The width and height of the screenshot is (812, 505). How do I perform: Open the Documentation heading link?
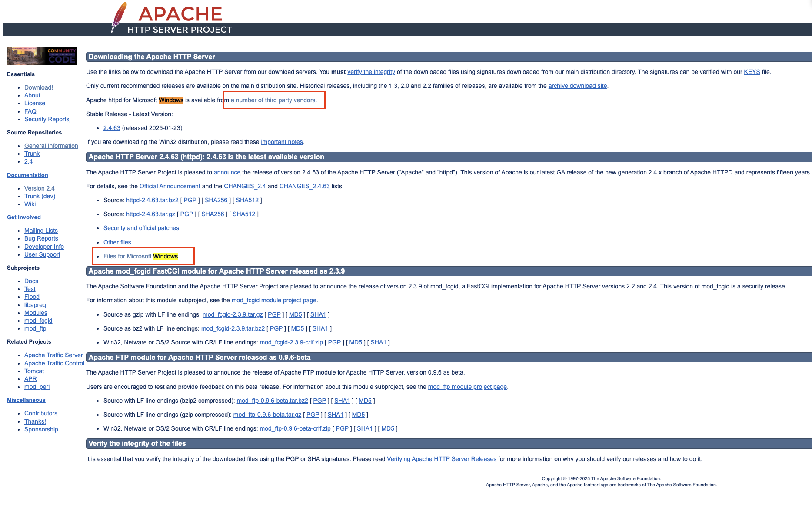coord(27,175)
